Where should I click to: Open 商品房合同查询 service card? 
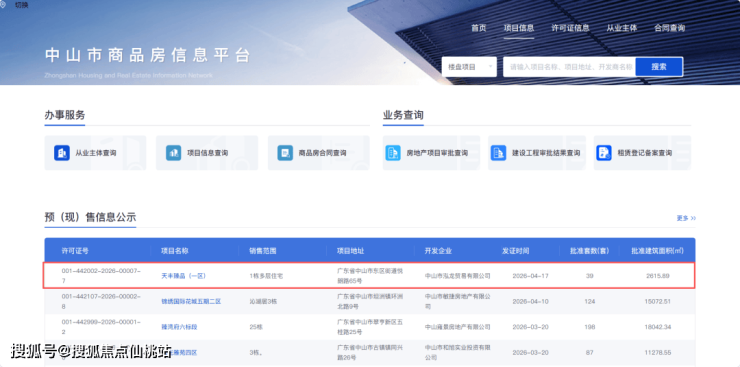(319, 153)
